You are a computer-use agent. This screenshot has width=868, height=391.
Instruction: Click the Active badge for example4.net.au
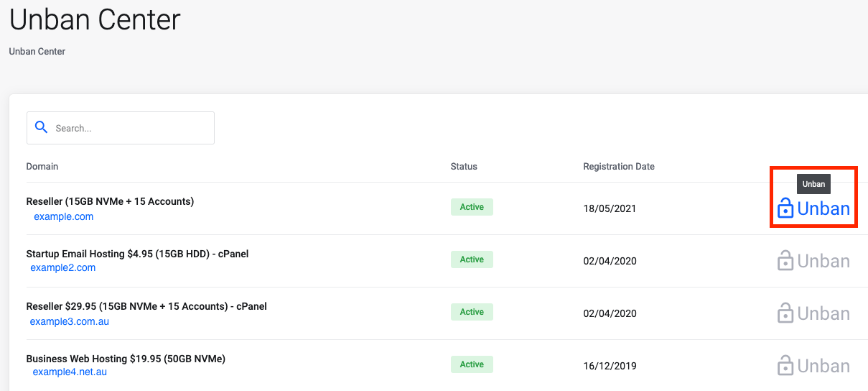point(472,364)
